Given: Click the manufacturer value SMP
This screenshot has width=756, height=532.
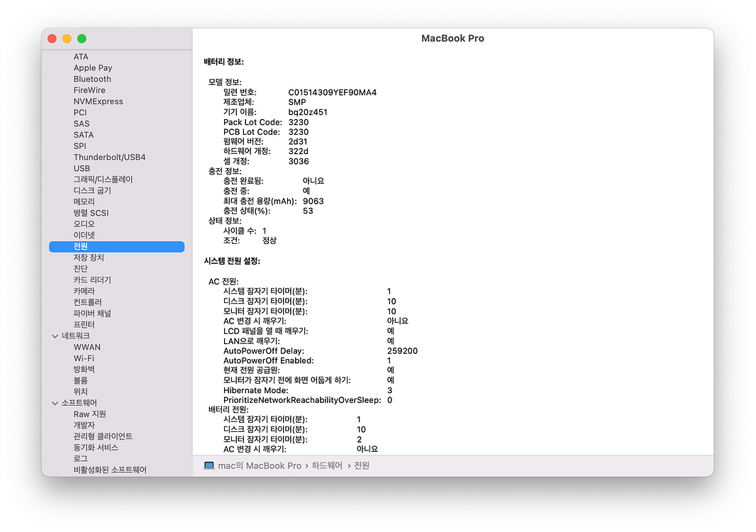Looking at the screenshot, I should pos(297,102).
